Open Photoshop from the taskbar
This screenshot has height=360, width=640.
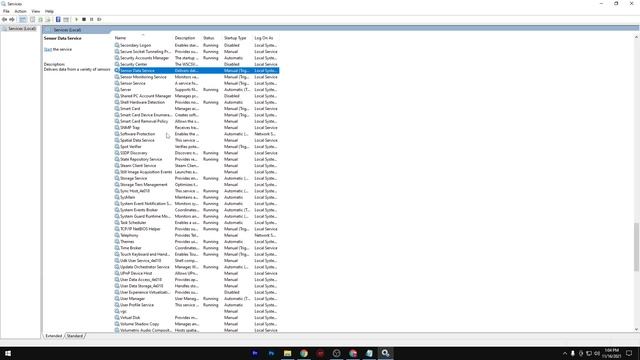(271, 353)
